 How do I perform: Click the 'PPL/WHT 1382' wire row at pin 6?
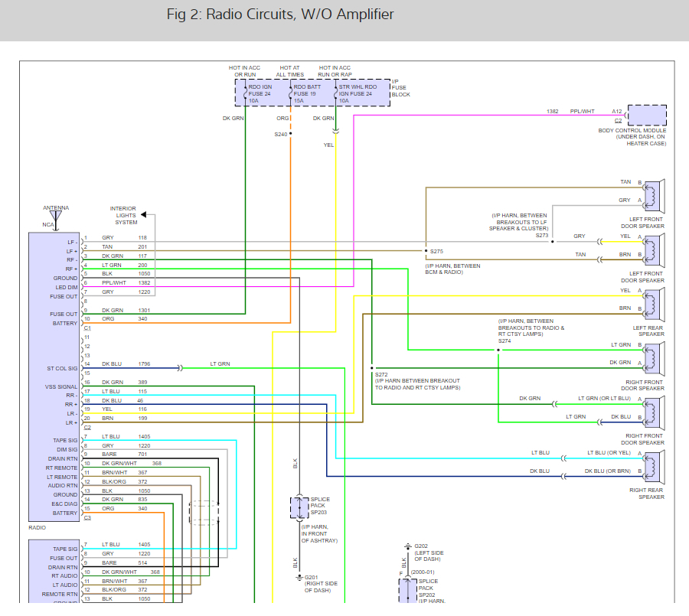126,283
